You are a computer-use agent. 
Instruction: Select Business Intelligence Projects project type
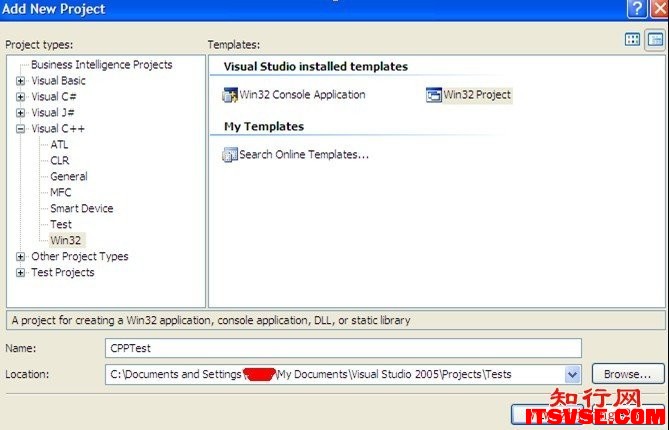pyautogui.click(x=102, y=65)
